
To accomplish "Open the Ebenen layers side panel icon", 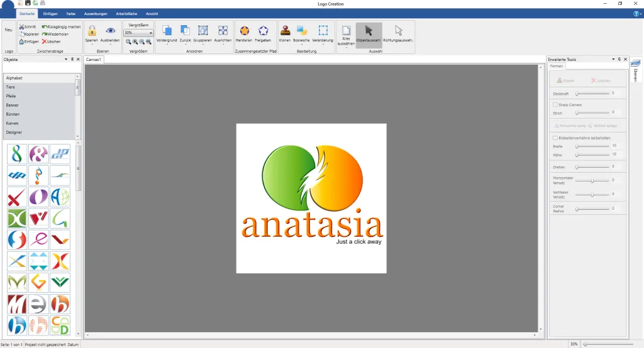I will click(635, 63).
